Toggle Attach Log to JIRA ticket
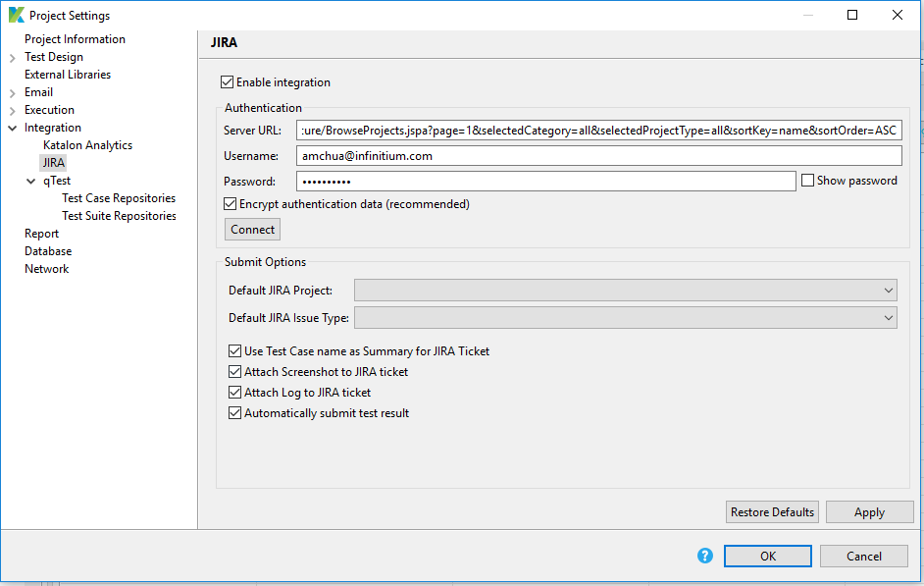Image resolution: width=924 pixels, height=586 pixels. 234,393
